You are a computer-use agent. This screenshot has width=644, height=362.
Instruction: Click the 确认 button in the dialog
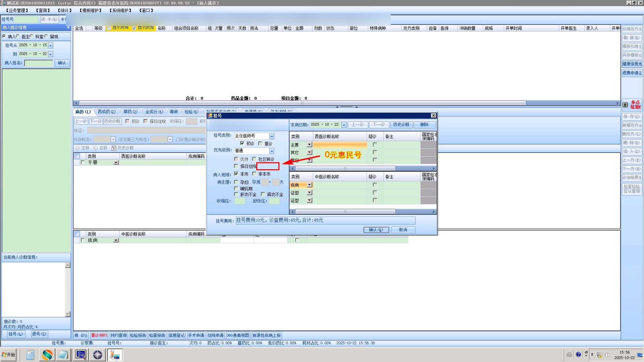coord(376,230)
